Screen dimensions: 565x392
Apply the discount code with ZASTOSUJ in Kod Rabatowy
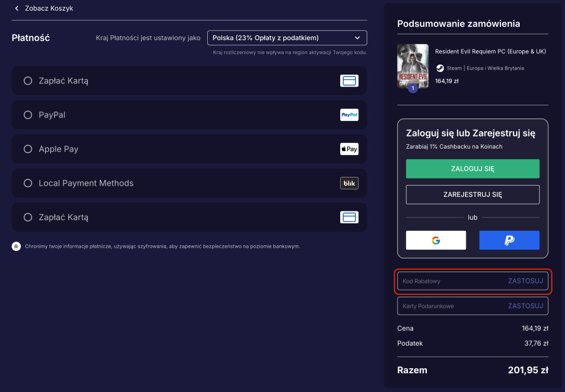pyautogui.click(x=525, y=281)
